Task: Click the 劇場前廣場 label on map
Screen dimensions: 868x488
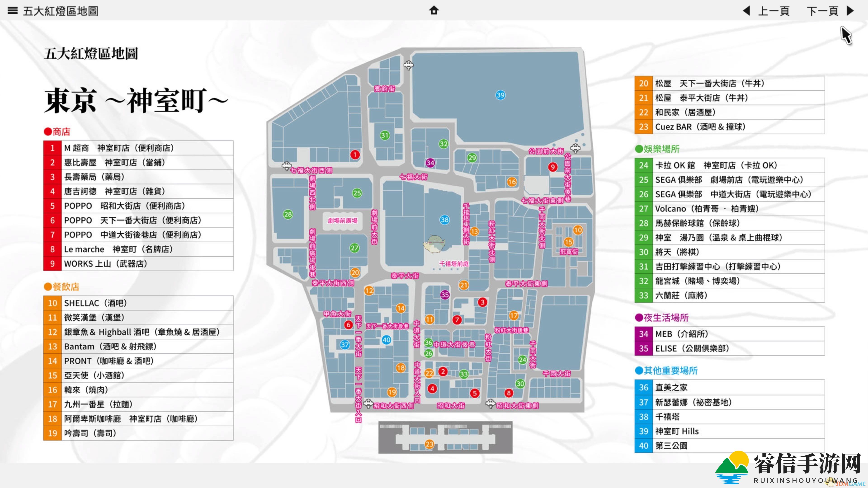Action: click(x=342, y=221)
